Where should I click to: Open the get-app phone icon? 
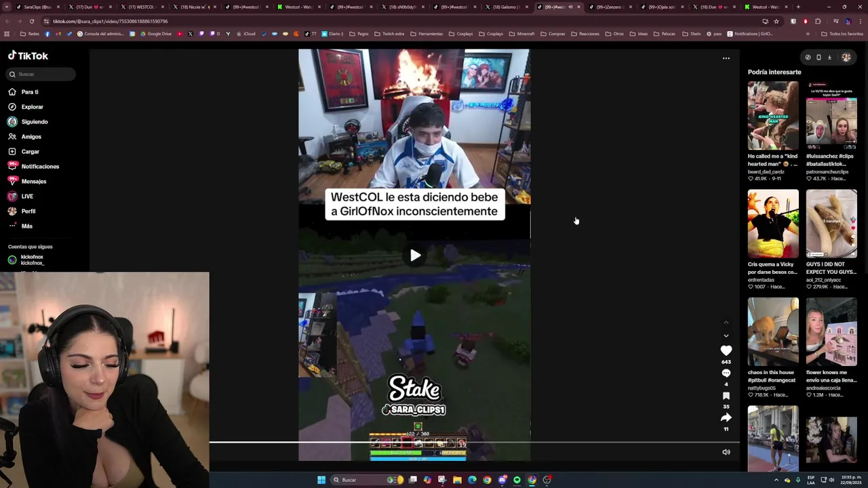(818, 58)
